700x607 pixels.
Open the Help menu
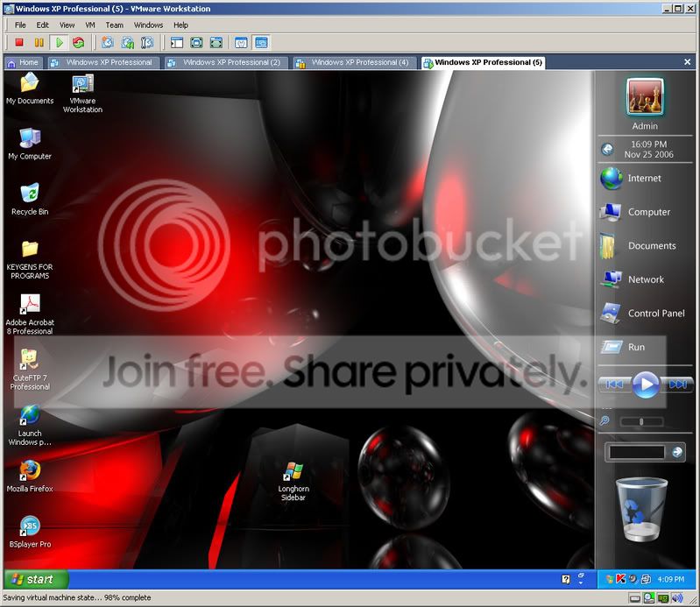coord(180,25)
